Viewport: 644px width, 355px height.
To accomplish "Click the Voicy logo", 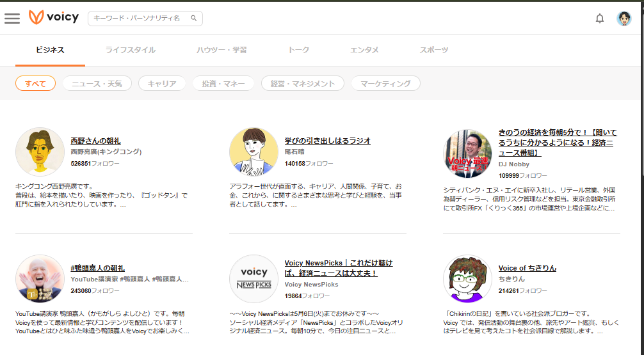I will pos(53,17).
